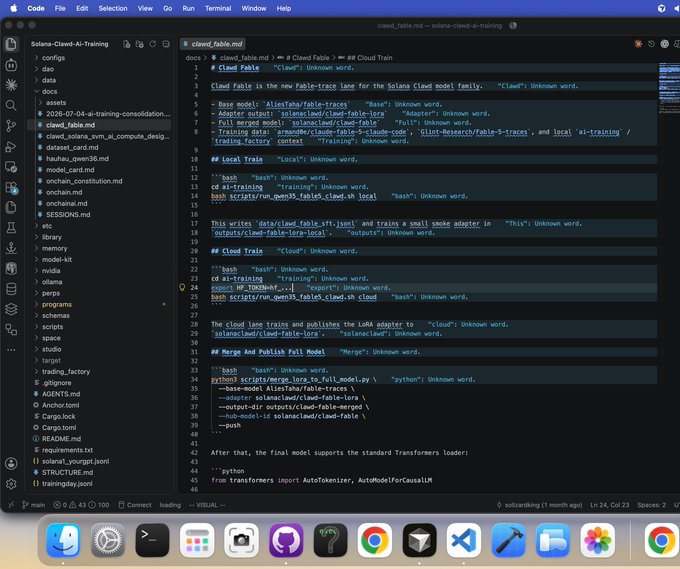This screenshot has width=680, height=569.
Task: Open the anchor icon view in activity bar
Action: point(11,248)
